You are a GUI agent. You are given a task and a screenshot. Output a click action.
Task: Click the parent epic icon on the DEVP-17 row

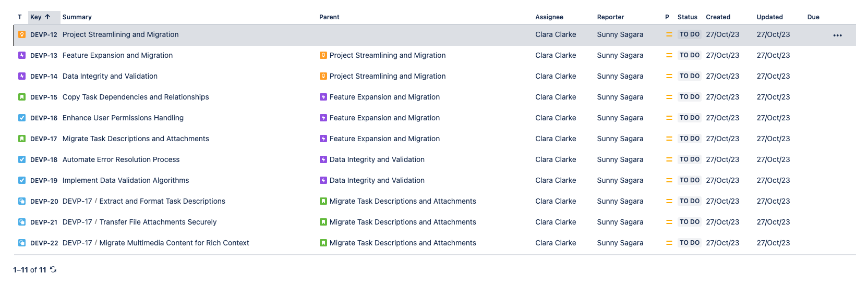click(323, 139)
